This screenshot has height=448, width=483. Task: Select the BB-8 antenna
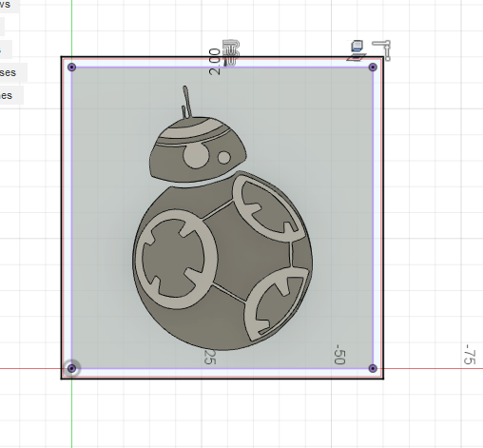click(186, 102)
